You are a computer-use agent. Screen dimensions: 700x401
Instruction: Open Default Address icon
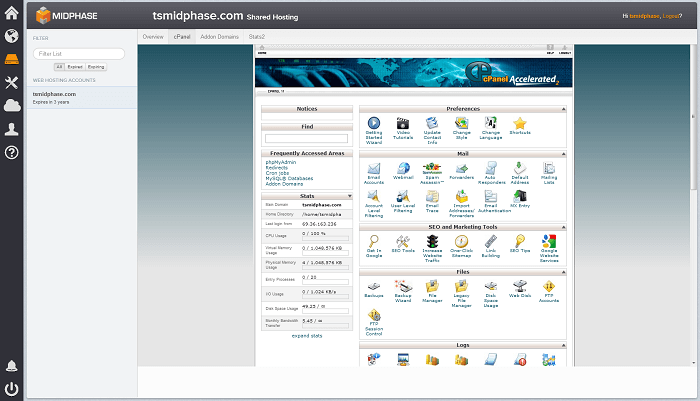point(520,168)
